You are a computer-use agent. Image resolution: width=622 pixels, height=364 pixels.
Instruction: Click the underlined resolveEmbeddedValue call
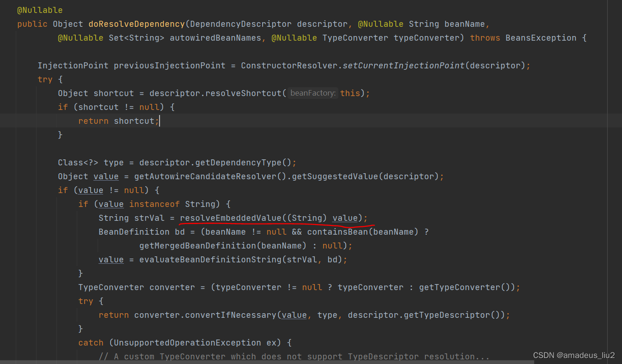click(x=230, y=218)
